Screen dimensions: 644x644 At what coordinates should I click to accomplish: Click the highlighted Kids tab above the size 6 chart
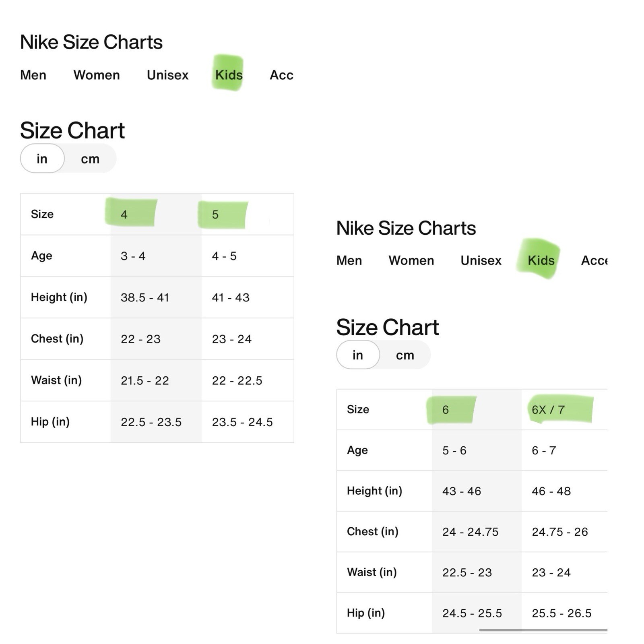541,261
